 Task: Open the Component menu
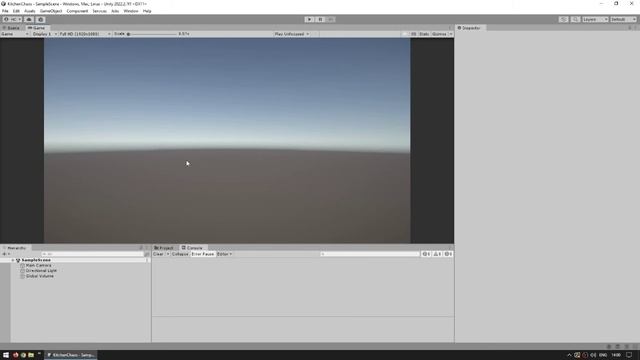click(77, 11)
